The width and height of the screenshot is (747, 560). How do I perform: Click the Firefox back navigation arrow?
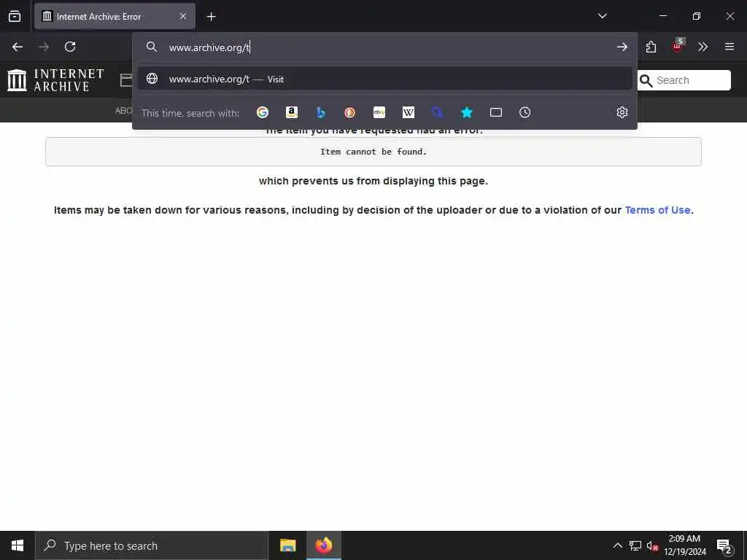point(18,47)
